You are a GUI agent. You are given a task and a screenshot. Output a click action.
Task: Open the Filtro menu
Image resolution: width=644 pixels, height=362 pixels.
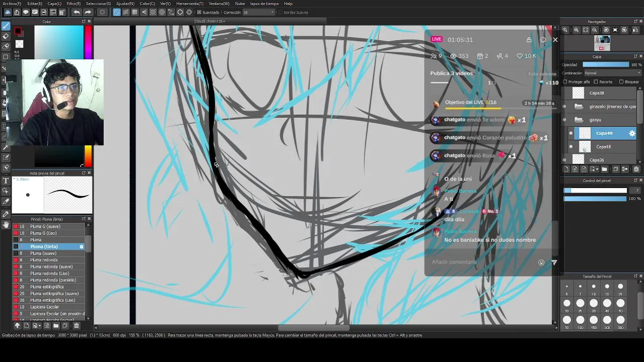tap(73, 4)
